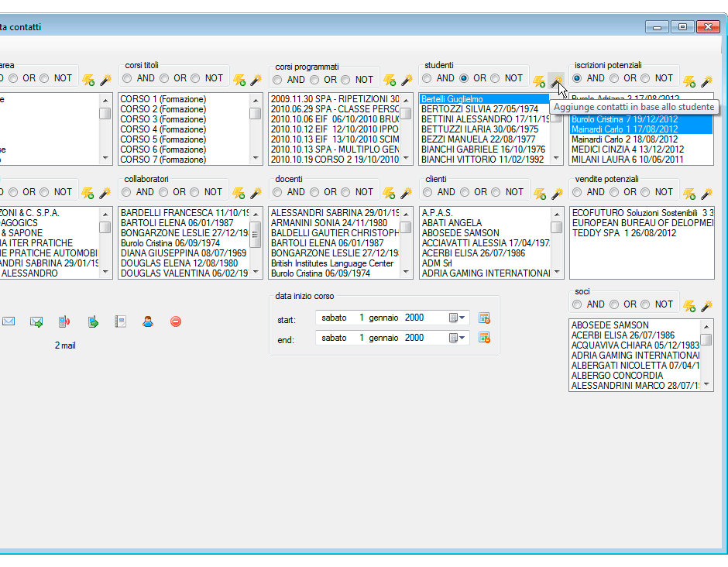Click the up arrow of the soci list scrollbar
The width and height of the screenshot is (728, 567).
[x=706, y=326]
